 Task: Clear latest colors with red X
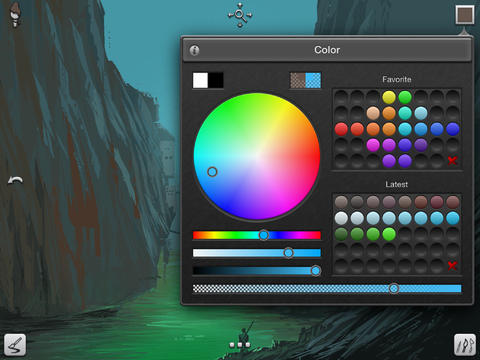(x=452, y=266)
